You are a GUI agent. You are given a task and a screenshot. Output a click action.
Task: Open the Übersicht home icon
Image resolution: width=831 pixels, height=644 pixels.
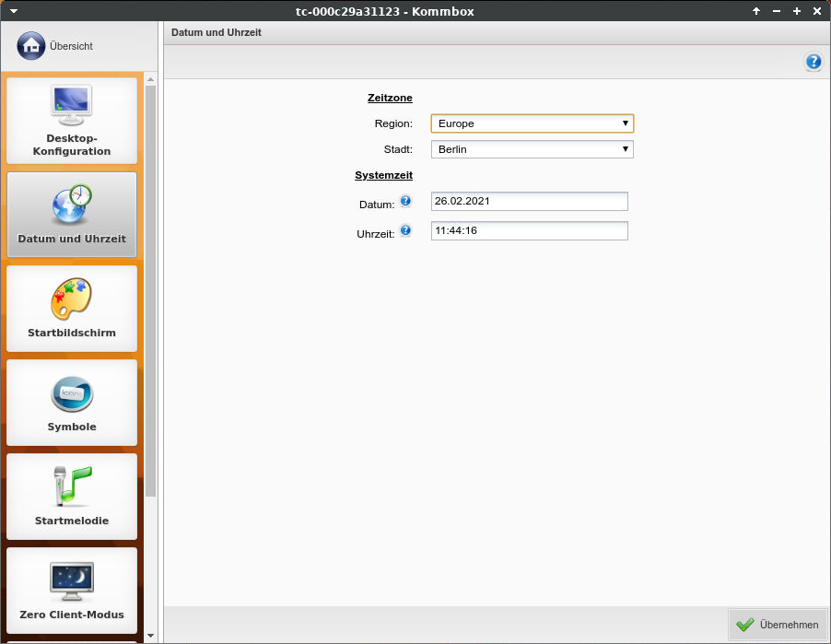[30, 45]
